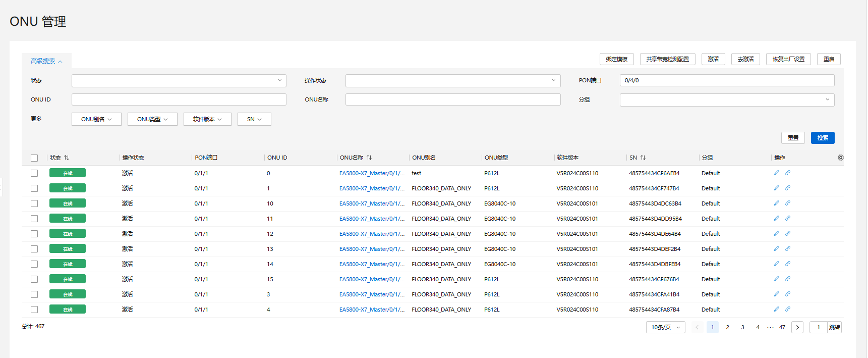Click link icon for ONU ID 4 row
The height and width of the screenshot is (358, 868).
pyautogui.click(x=787, y=309)
